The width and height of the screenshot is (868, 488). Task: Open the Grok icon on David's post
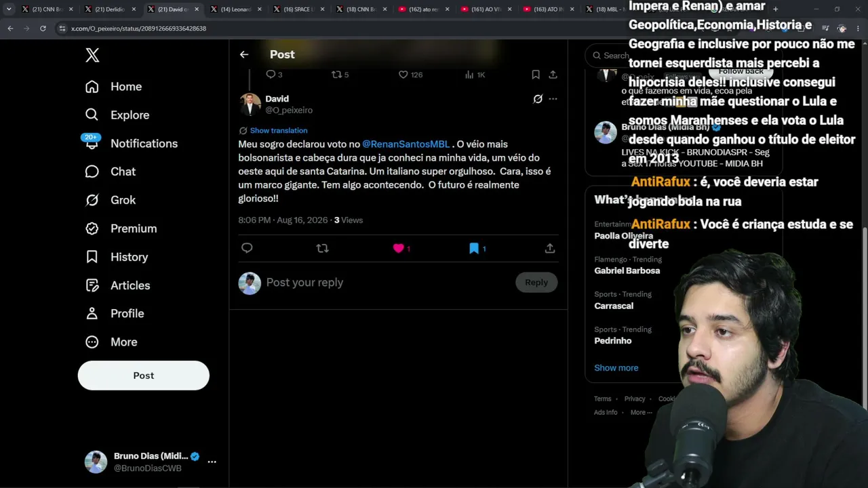coord(538,99)
